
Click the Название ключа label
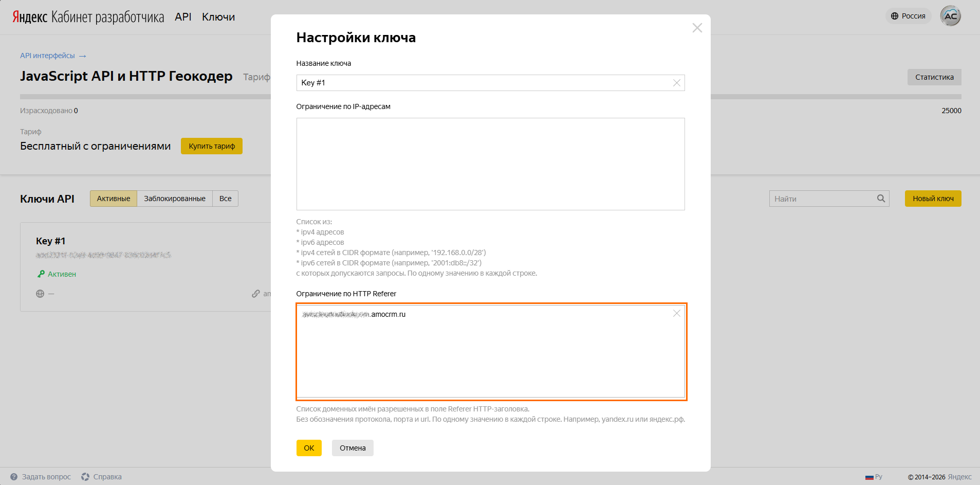point(323,63)
